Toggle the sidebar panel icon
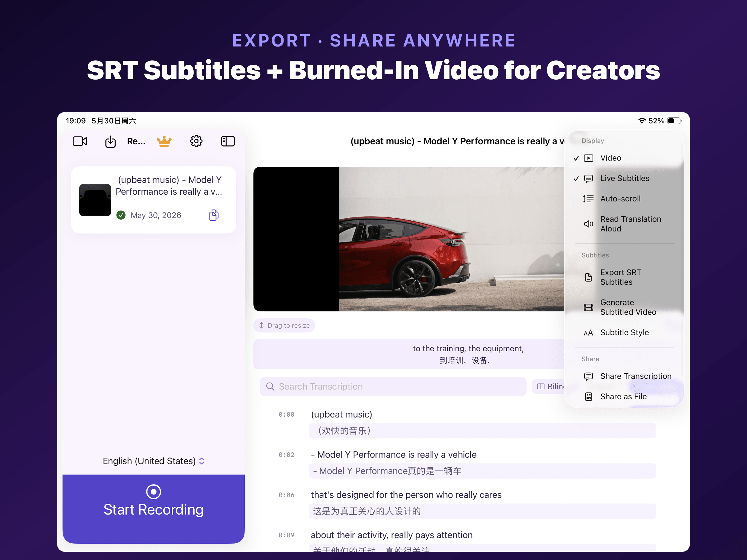The height and width of the screenshot is (560, 747). [x=228, y=141]
